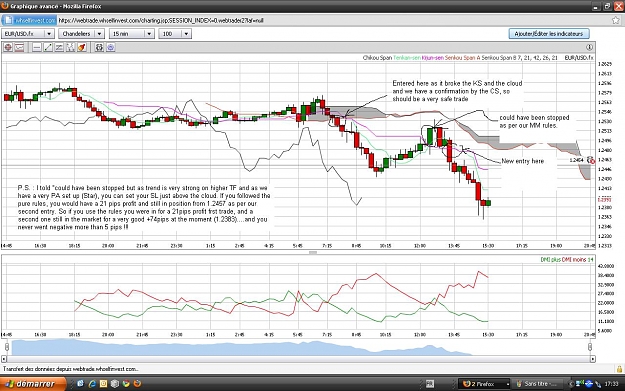625x391 pixels.
Task: Open the EUR/USD.fx symbol dropdown
Action: 28,33
